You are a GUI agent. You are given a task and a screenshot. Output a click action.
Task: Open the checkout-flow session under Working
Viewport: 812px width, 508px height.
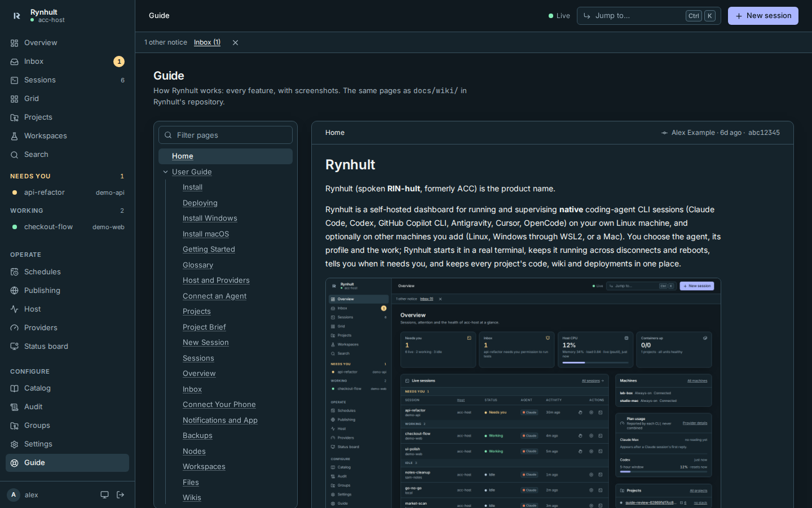pos(67,227)
